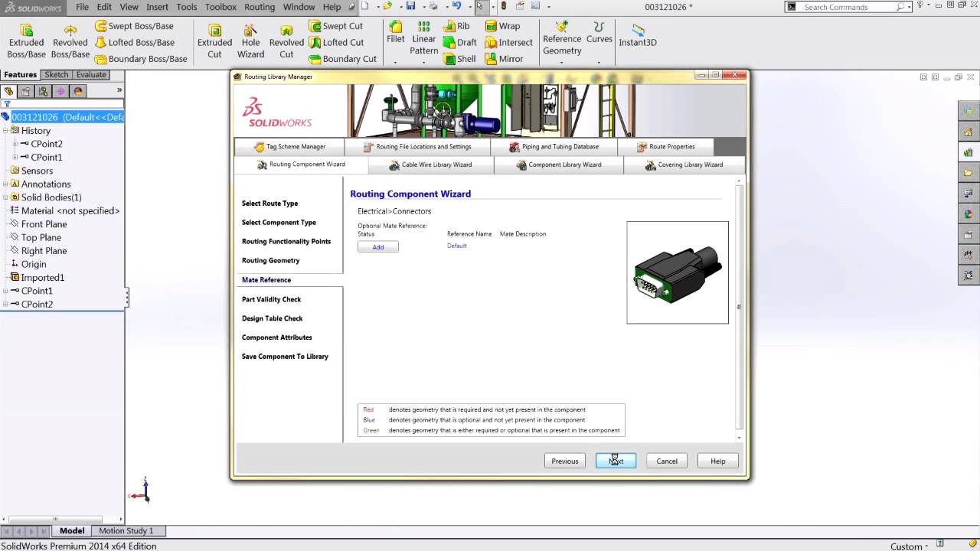
Task: Click the Previous button
Action: tap(565, 461)
